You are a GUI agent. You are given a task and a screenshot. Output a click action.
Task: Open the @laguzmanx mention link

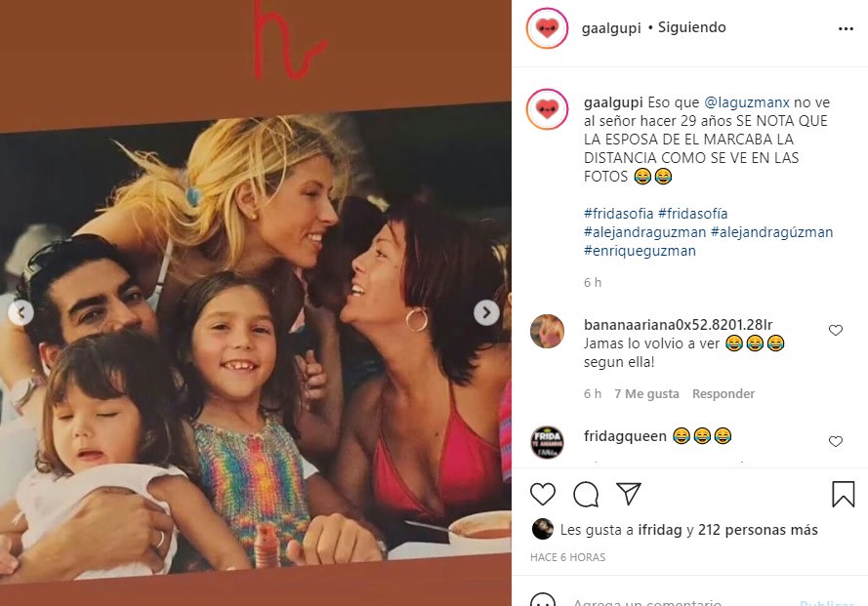click(747, 102)
